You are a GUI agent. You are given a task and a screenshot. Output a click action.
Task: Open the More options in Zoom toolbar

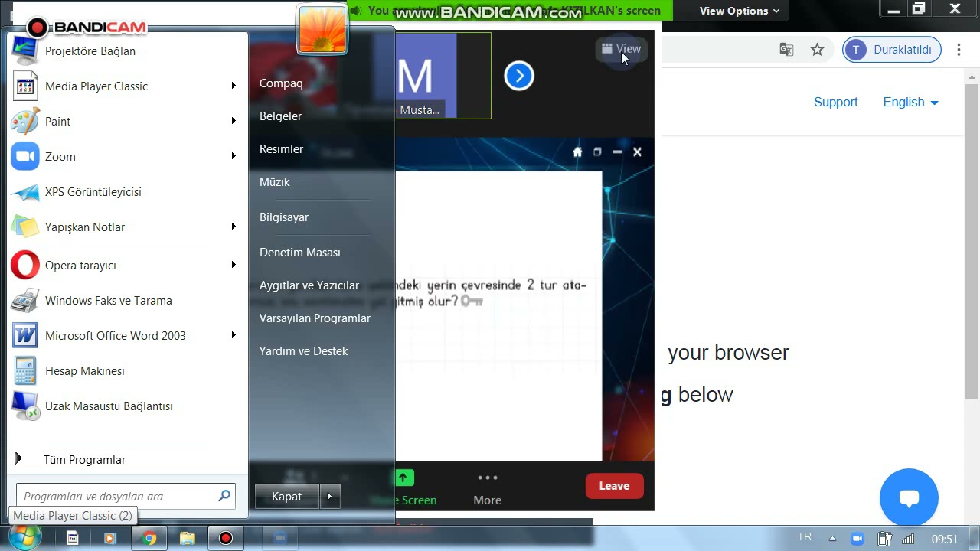487,488
